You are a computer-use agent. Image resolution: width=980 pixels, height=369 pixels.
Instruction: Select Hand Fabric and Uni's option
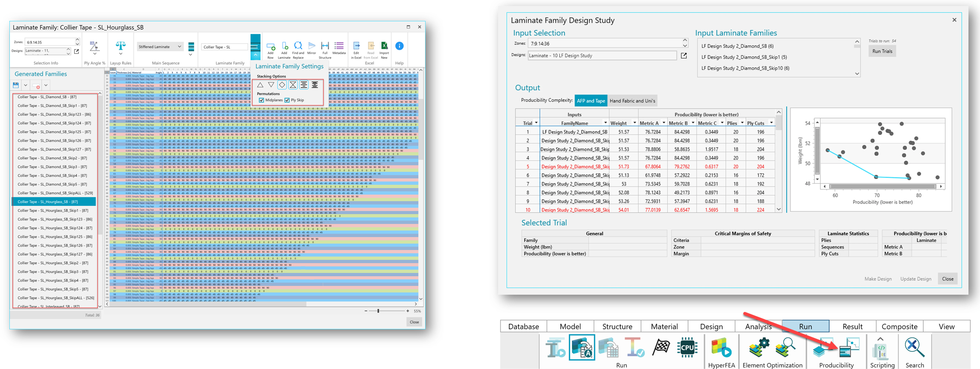[632, 101]
